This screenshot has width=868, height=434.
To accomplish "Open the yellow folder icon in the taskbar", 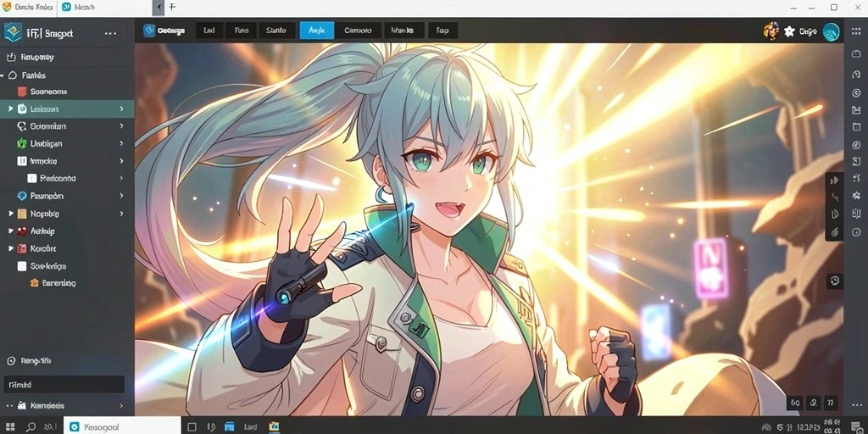I will tap(274, 427).
